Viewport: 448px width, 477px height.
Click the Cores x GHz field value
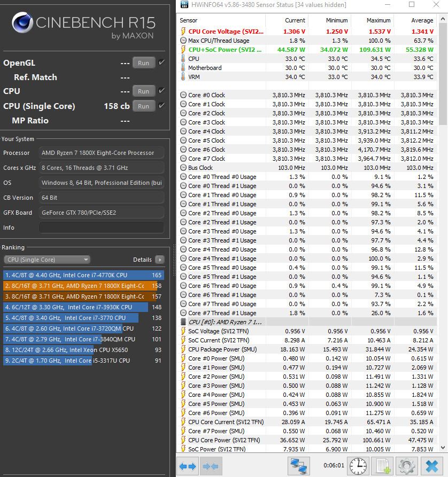102,168
